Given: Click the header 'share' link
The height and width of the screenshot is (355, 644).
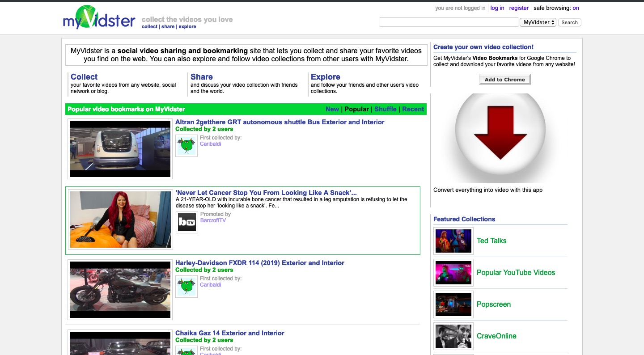Looking at the screenshot, I should pyautogui.click(x=168, y=27).
